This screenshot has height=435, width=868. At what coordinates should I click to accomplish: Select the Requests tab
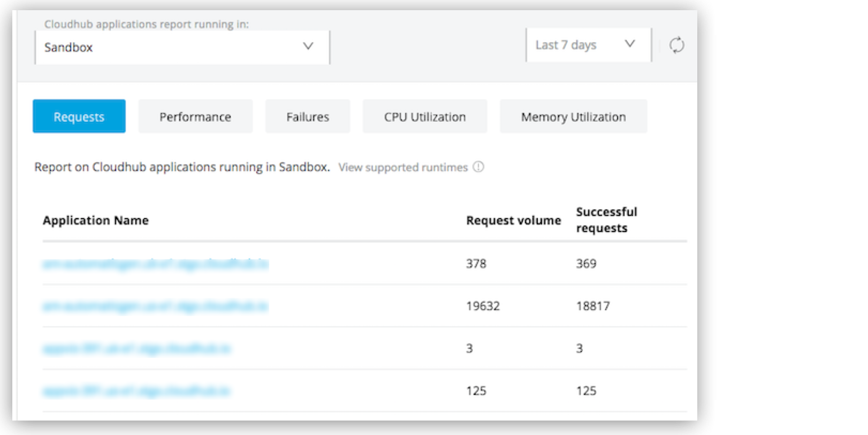pyautogui.click(x=79, y=116)
